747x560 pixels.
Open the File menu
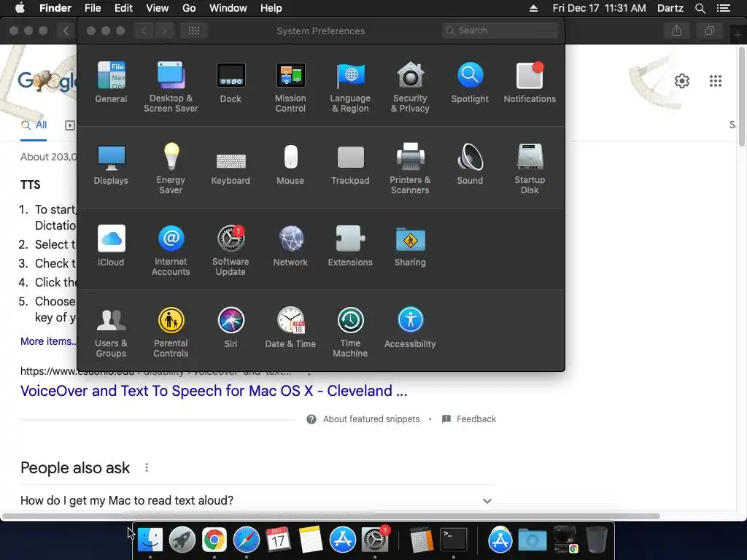(x=93, y=8)
